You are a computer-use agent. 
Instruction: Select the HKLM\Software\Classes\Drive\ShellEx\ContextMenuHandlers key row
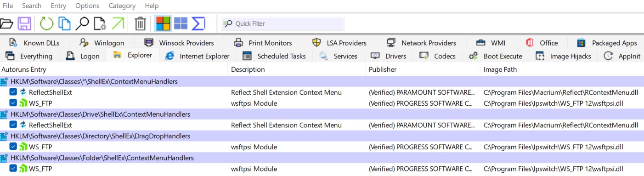click(x=322, y=114)
